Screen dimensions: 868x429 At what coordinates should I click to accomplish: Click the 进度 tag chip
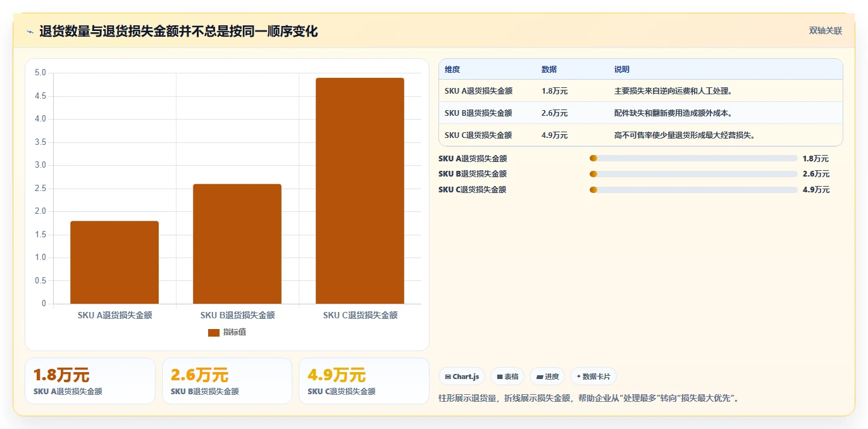(547, 376)
